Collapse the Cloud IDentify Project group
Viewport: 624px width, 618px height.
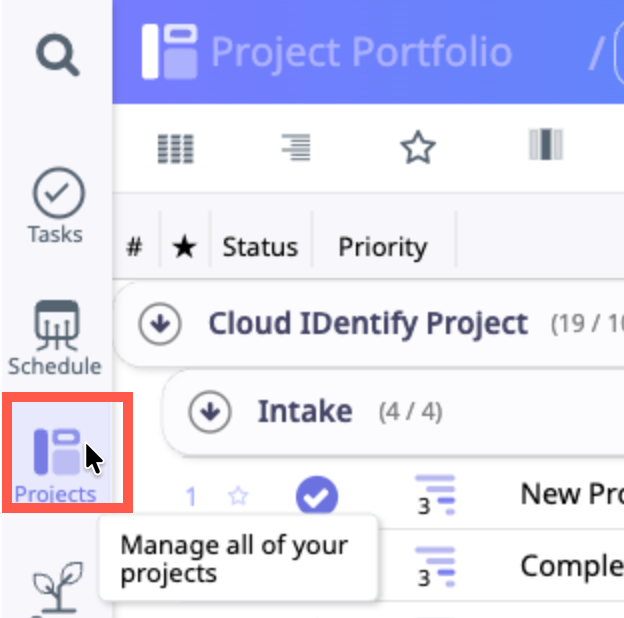point(160,324)
